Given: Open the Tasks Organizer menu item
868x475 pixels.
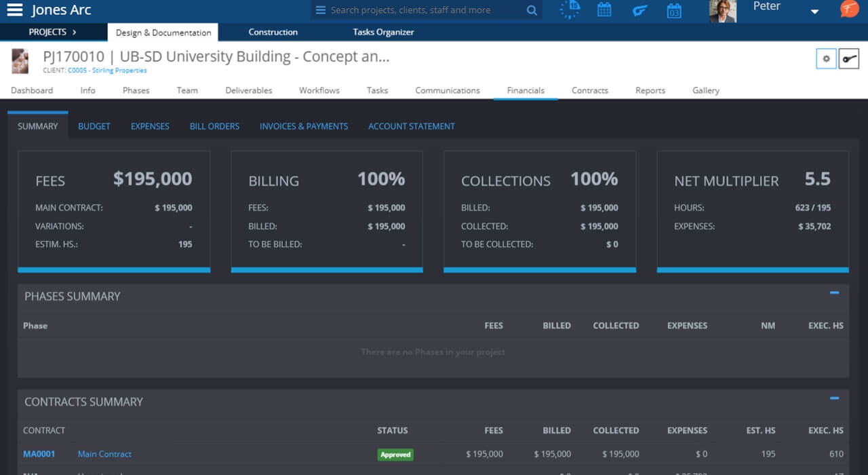Looking at the screenshot, I should (383, 32).
